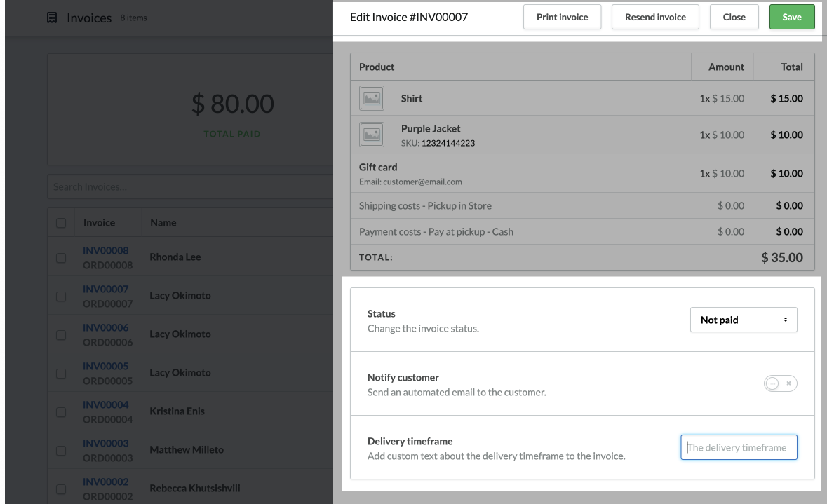The height and width of the screenshot is (504, 827).
Task: Open invoice link INV00004
Action: [106, 405]
